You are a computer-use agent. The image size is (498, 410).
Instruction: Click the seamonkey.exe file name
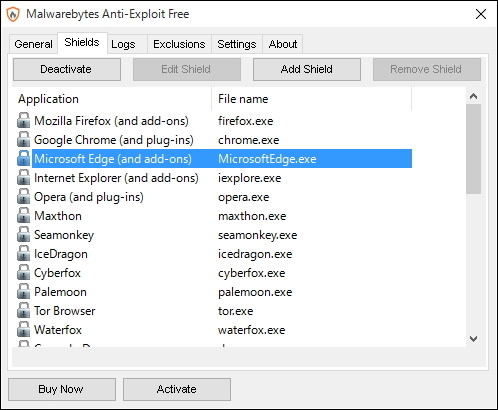258,235
